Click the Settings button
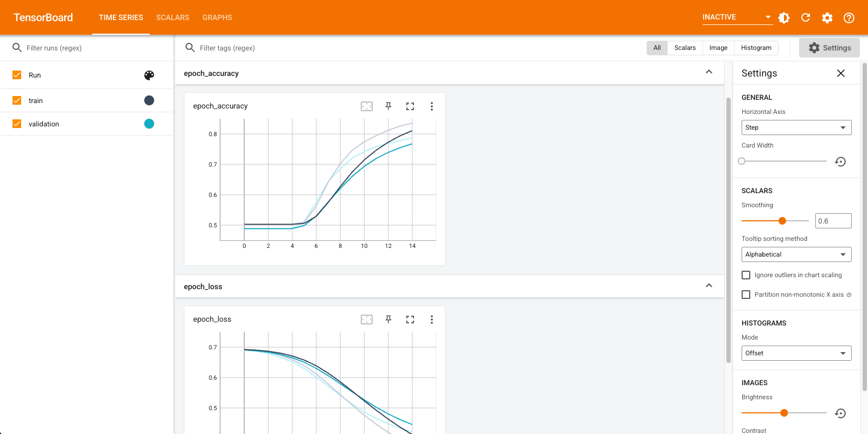This screenshot has width=868, height=434. click(829, 48)
